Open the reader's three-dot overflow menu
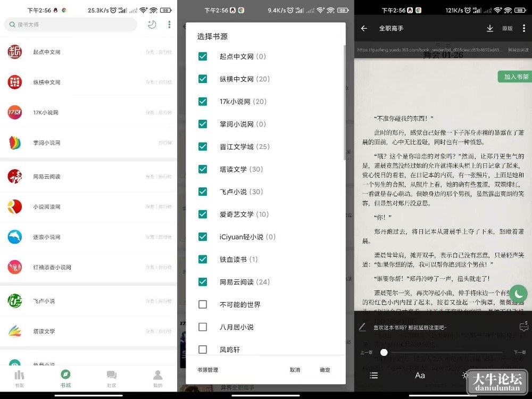 (524, 28)
